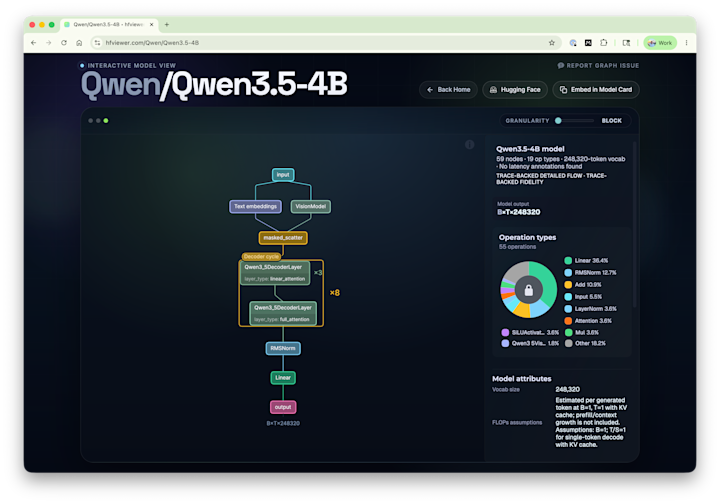Click the SiLUActivat.. 3.6% legend entry
Screen dimensions: 720x504
(530, 332)
